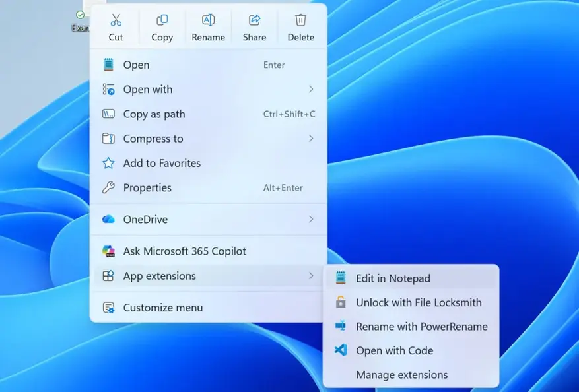Click the green sync checkmark on desktop file
The height and width of the screenshot is (392, 579).
click(80, 15)
